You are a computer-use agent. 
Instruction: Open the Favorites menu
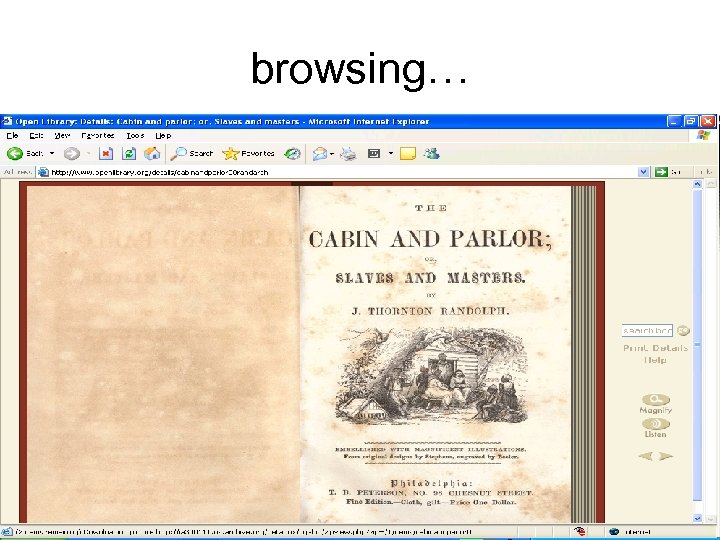point(98,135)
